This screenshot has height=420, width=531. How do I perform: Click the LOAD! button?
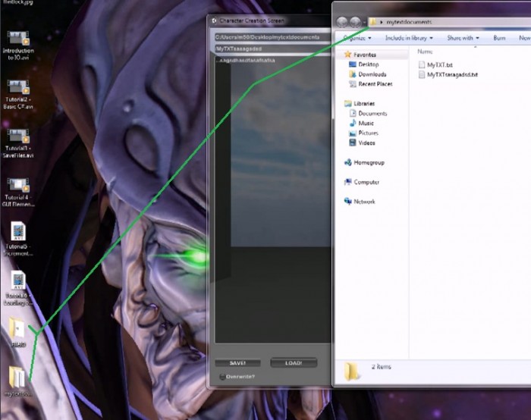294,363
